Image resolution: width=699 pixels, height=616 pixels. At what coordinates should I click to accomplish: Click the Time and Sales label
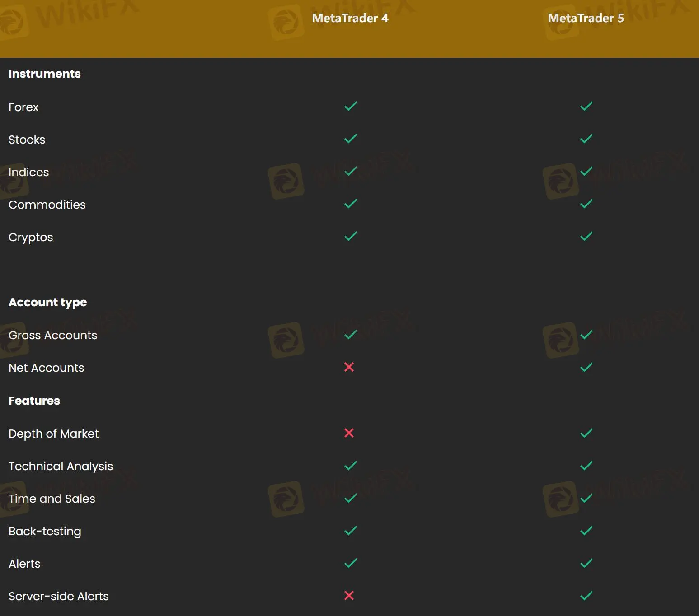coord(52,499)
